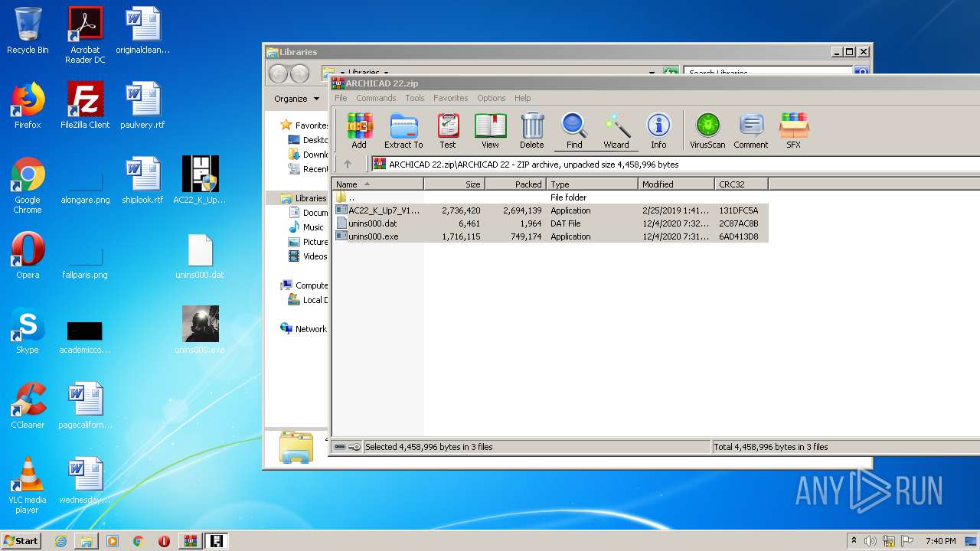The image size is (980, 551).
Task: Open the Recycle Bin desktop icon
Action: (x=28, y=31)
